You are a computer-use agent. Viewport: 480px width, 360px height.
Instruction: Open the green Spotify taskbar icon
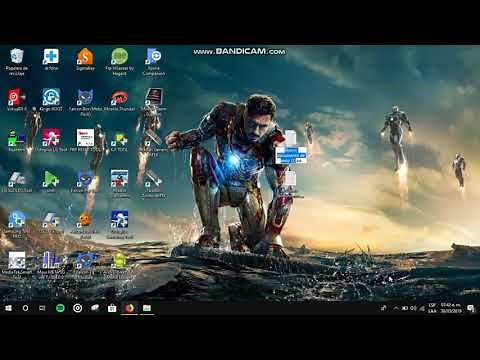(60, 308)
